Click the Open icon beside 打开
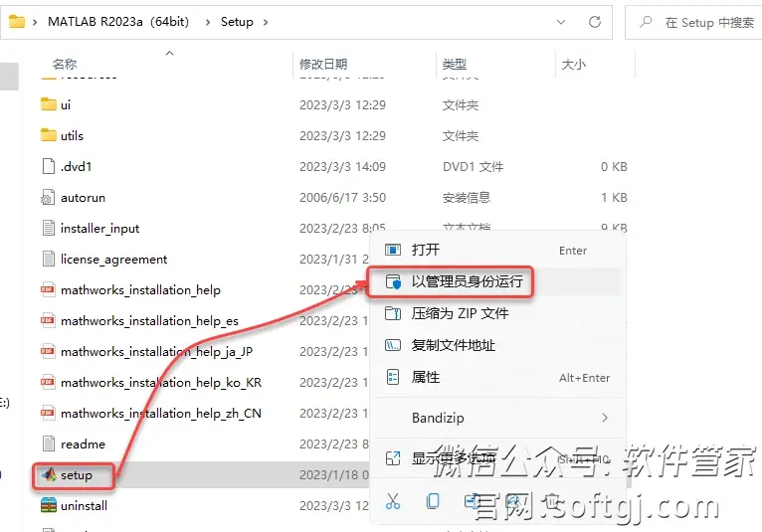Screen dimensions: 762x532 [393, 251]
